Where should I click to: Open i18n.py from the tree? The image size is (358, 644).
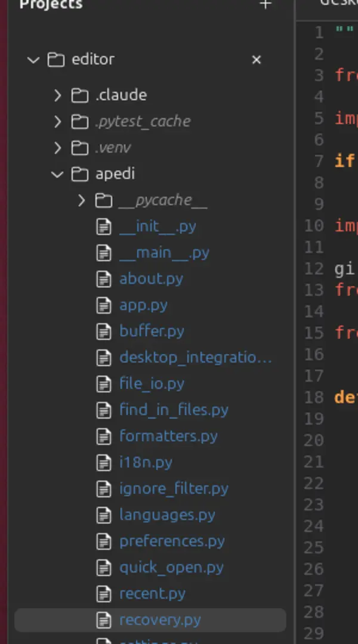pyautogui.click(x=146, y=463)
